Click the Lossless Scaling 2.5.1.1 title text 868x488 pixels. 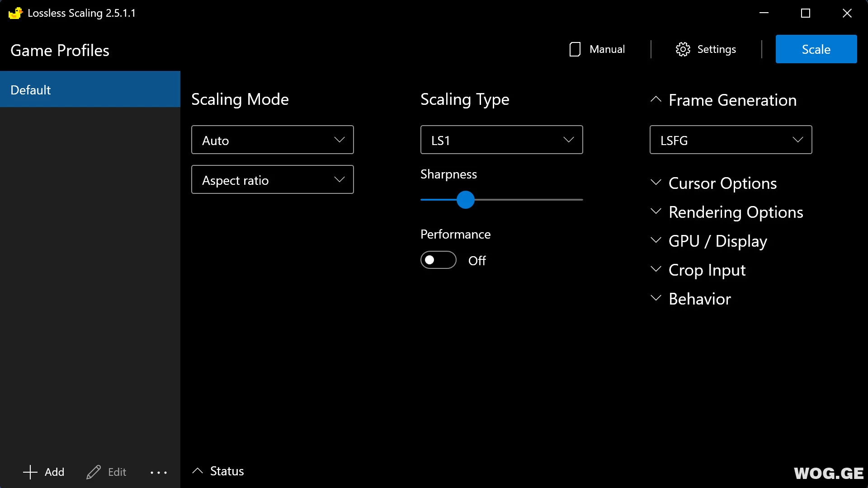click(x=81, y=13)
